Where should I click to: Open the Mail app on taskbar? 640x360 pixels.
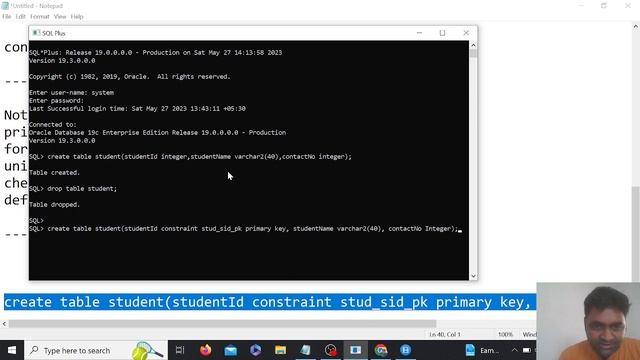point(231,350)
